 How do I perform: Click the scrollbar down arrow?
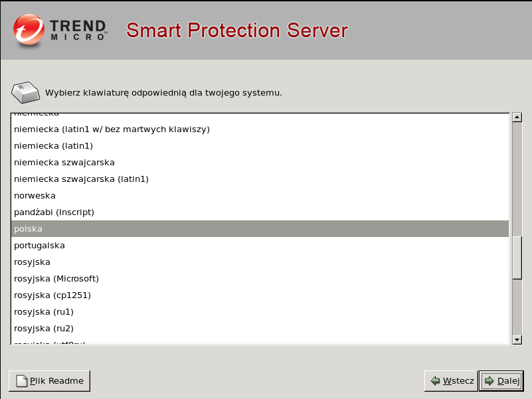coord(517,340)
